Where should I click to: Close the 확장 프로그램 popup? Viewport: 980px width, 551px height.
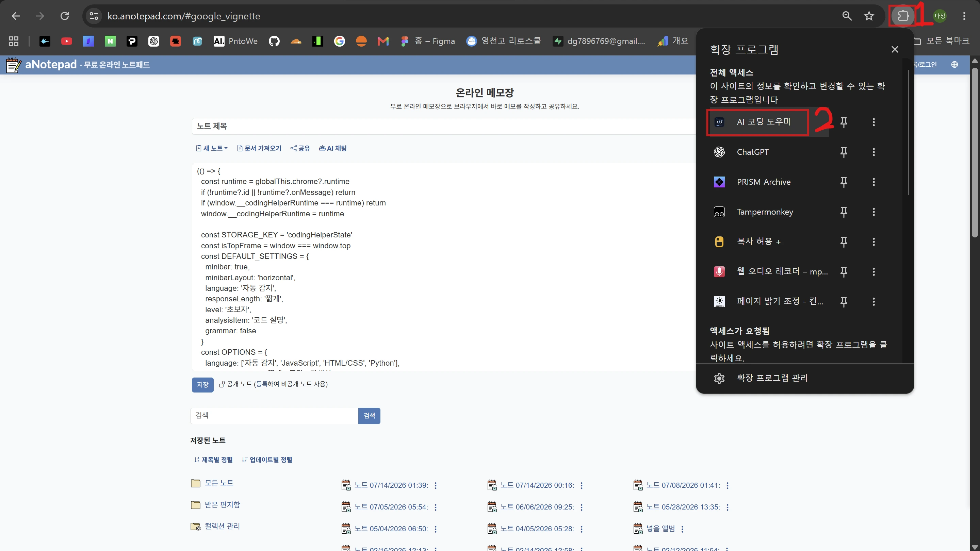click(895, 49)
